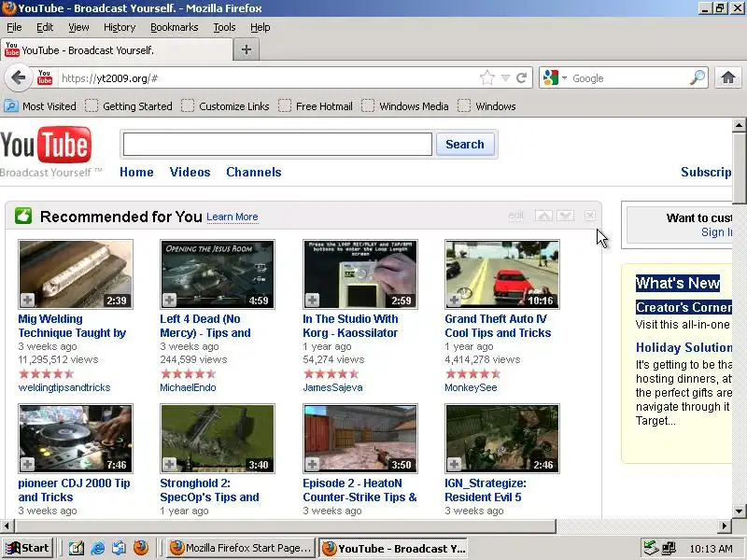Click the magnifier icon in Google search box

[x=697, y=77]
